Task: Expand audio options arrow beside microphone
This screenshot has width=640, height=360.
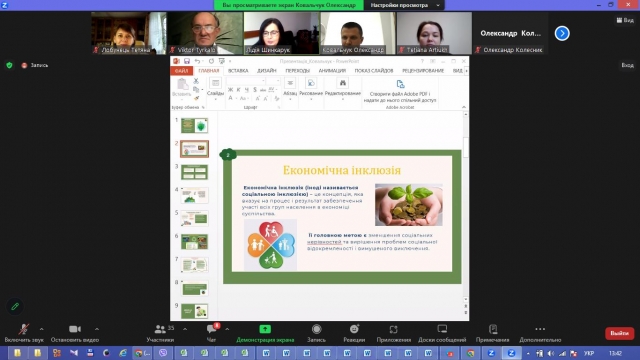Action: [x=42, y=329]
